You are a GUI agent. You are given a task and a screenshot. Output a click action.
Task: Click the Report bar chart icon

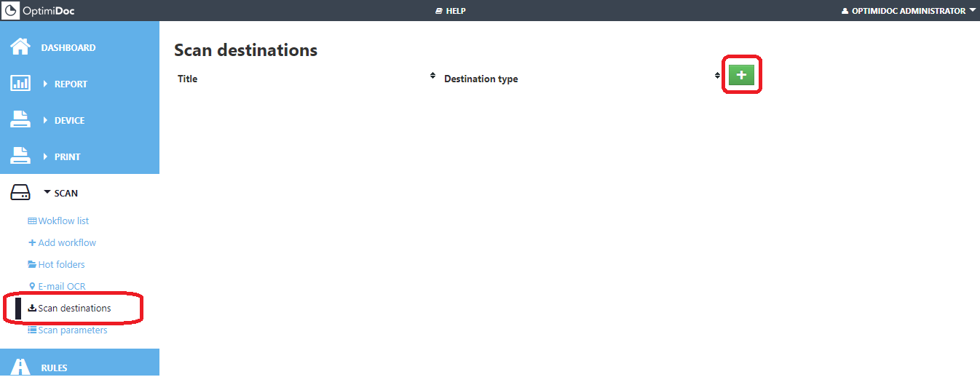20,84
